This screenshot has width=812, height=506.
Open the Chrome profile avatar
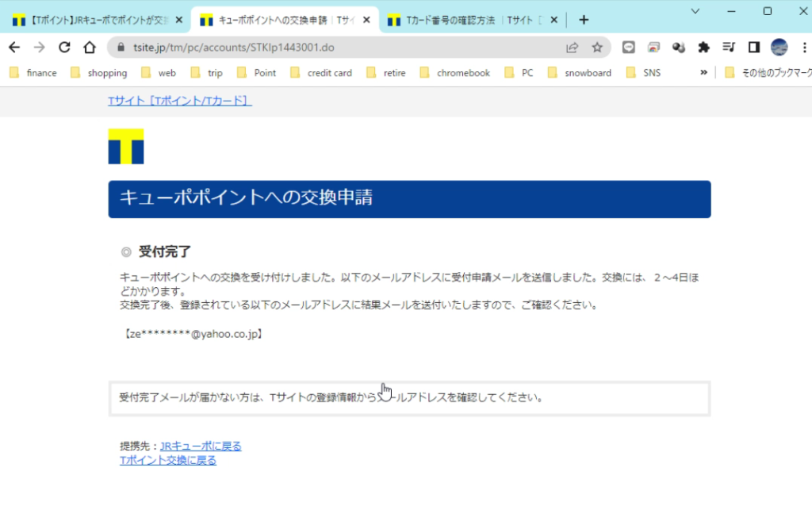(779, 48)
